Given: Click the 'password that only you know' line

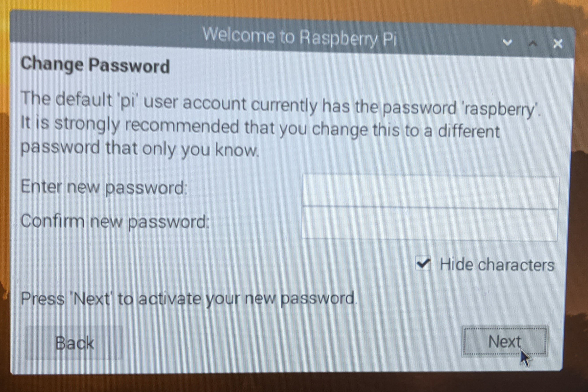Looking at the screenshot, I should click(139, 149).
